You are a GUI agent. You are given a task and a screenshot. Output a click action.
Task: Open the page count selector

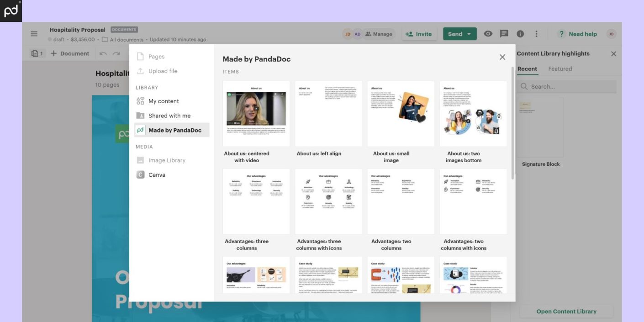[x=37, y=53]
